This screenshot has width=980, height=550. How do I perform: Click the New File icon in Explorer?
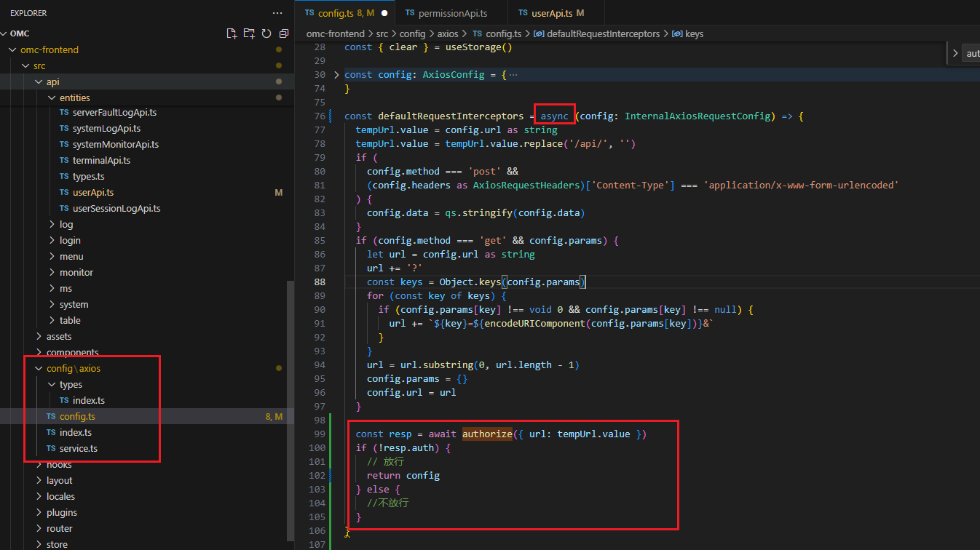pos(232,33)
